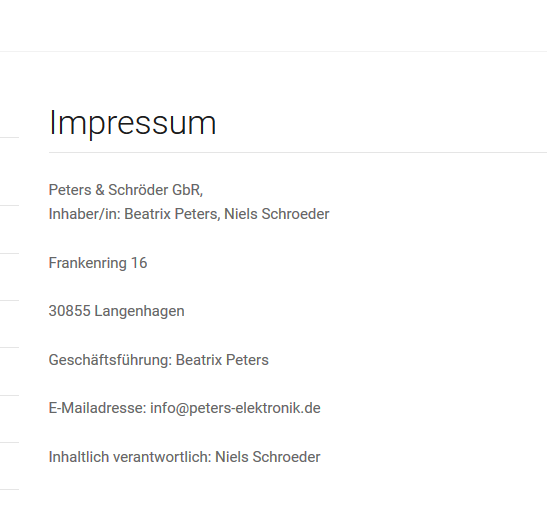Click the horizontal divider below the Impressum heading
Image resolution: width=547 pixels, height=518 pixels.
coord(298,152)
